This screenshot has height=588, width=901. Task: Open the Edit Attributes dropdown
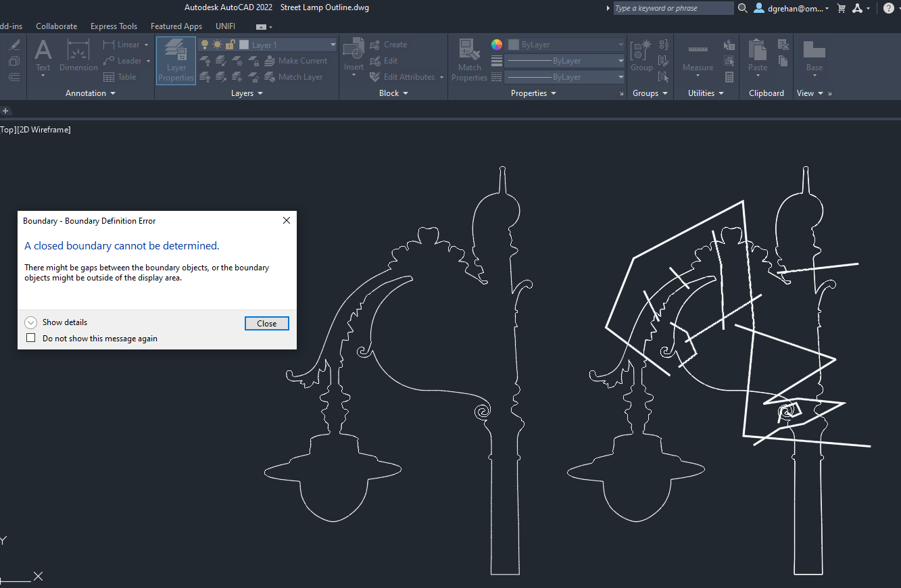(x=441, y=76)
